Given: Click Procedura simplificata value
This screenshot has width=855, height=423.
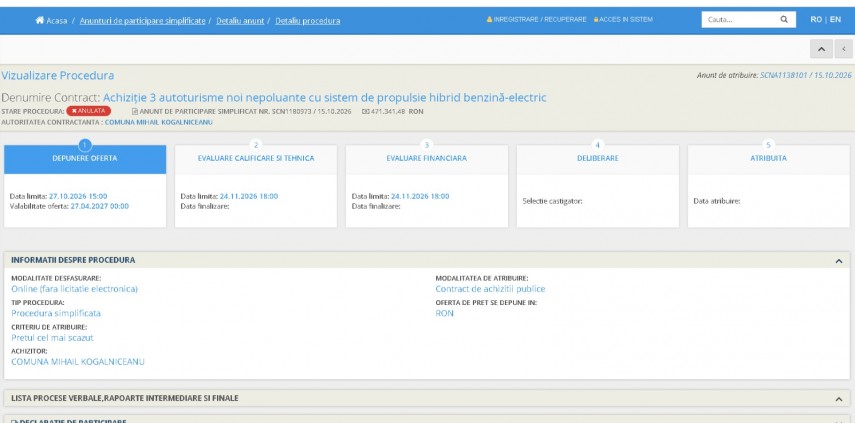Looking at the screenshot, I should (56, 313).
